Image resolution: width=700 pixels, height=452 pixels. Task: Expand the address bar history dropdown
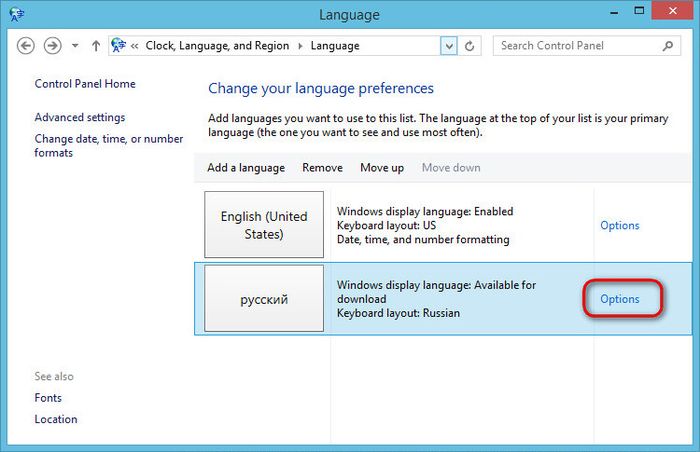coord(449,46)
